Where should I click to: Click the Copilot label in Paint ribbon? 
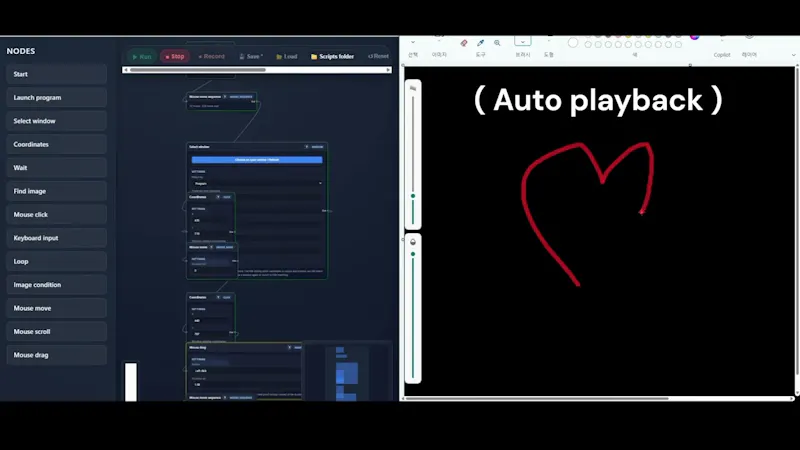pos(721,55)
